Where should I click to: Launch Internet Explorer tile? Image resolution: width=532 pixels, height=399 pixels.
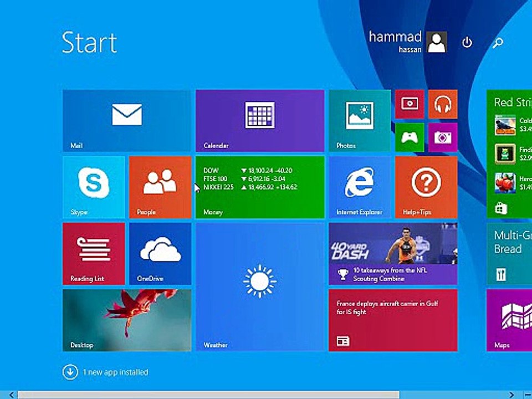tap(360, 187)
